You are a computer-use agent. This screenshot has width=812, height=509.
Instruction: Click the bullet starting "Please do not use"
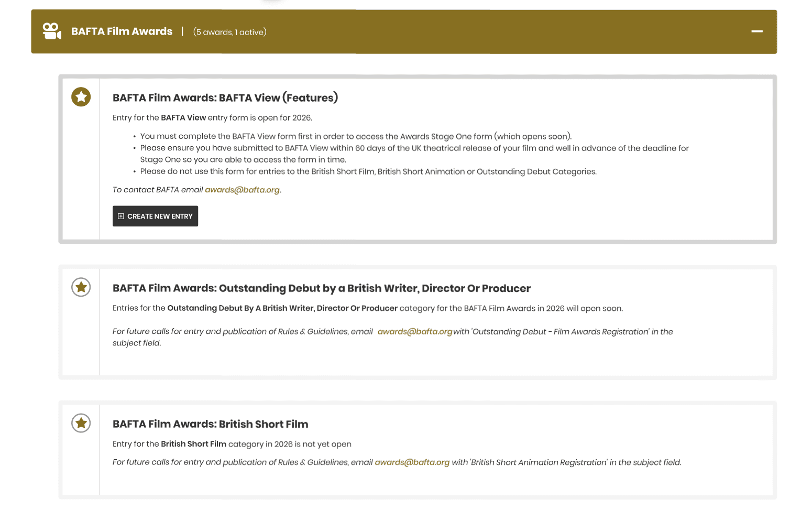[368, 172]
